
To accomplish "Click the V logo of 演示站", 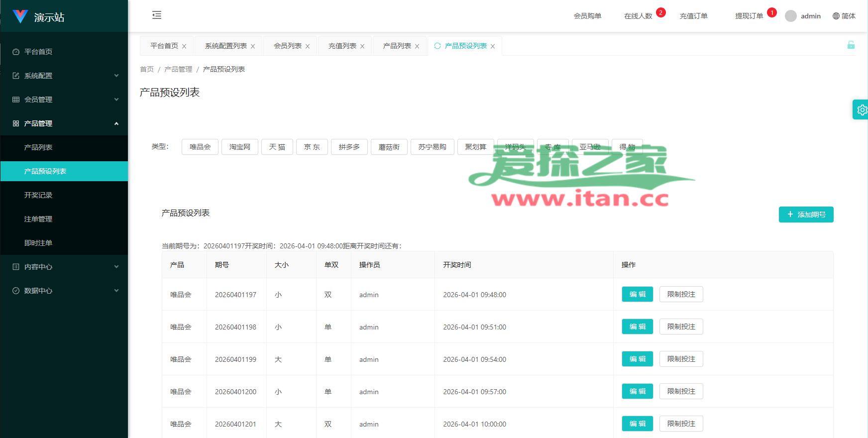I will pyautogui.click(x=20, y=16).
